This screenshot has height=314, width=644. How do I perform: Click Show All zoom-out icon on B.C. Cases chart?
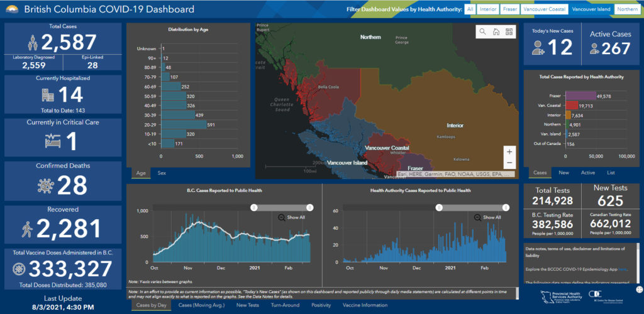[282, 217]
